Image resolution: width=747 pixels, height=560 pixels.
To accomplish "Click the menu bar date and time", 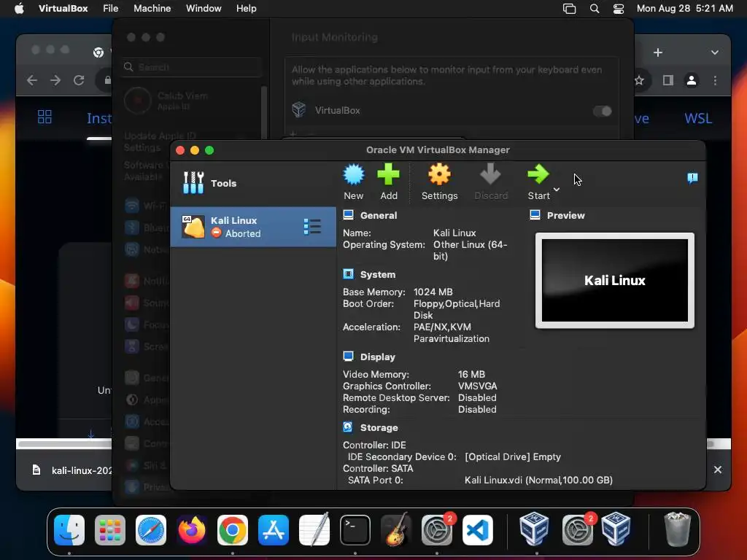I will point(684,9).
